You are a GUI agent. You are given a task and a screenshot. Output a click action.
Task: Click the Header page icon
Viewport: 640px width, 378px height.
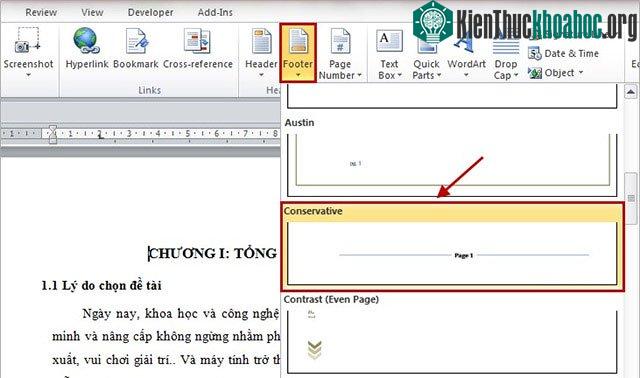click(x=261, y=41)
